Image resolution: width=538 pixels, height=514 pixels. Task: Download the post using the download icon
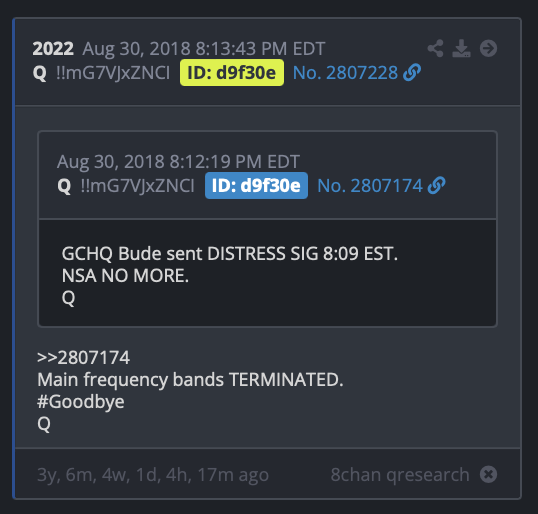[461, 48]
